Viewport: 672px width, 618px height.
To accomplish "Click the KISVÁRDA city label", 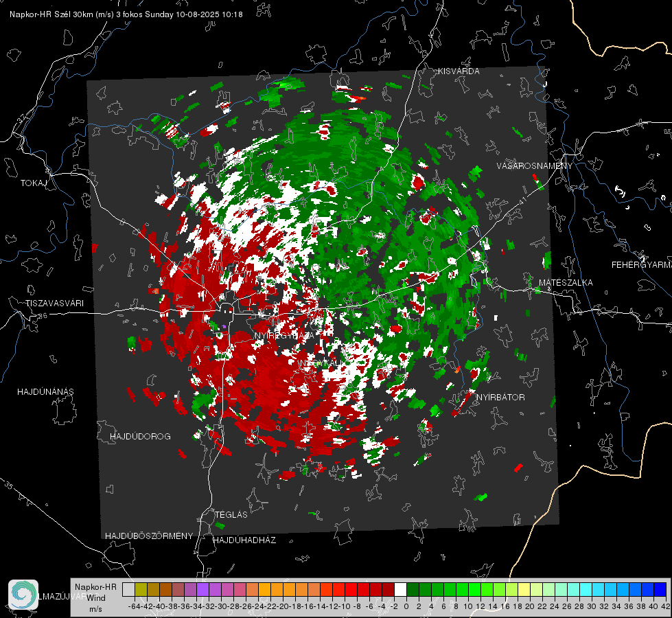I will pos(459,71).
